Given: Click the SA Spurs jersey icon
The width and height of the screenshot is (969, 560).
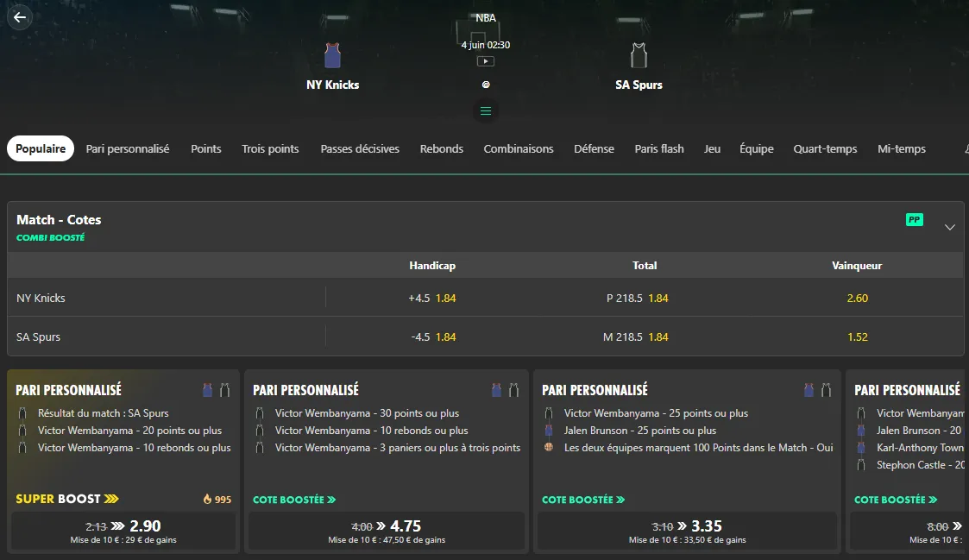Looking at the screenshot, I should coord(639,55).
